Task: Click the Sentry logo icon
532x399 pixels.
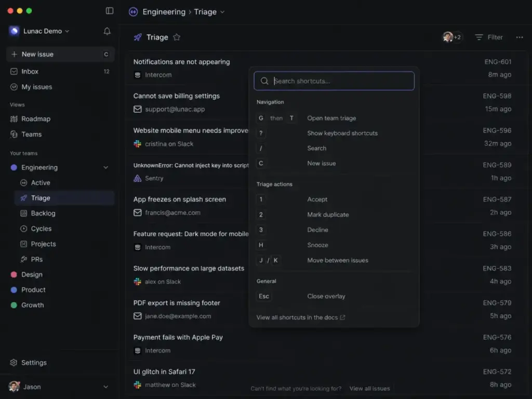Action: pyautogui.click(x=137, y=179)
